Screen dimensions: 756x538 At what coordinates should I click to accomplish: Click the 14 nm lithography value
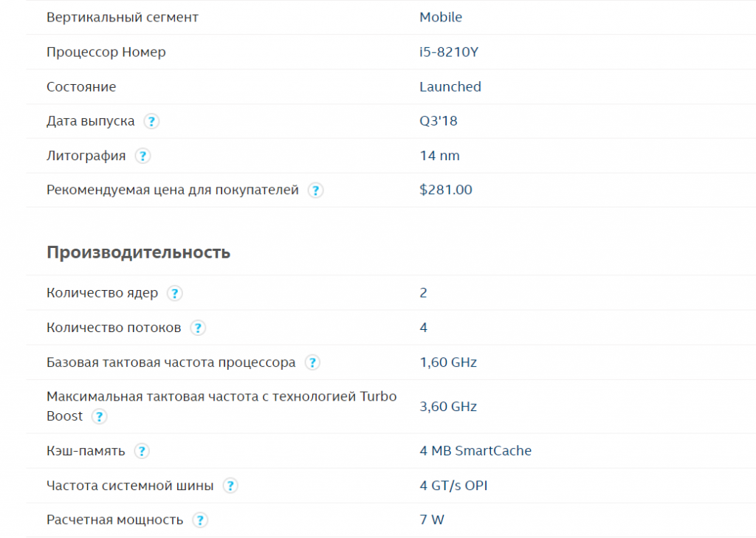(439, 156)
